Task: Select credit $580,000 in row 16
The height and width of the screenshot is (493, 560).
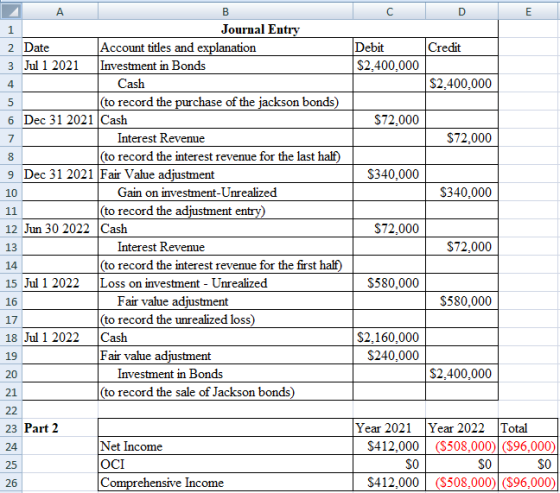Action: pyautogui.click(x=462, y=301)
